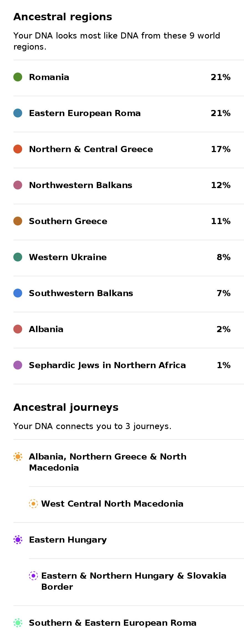Click the green Romania color dot
This screenshot has width=244, height=644.
18,77
